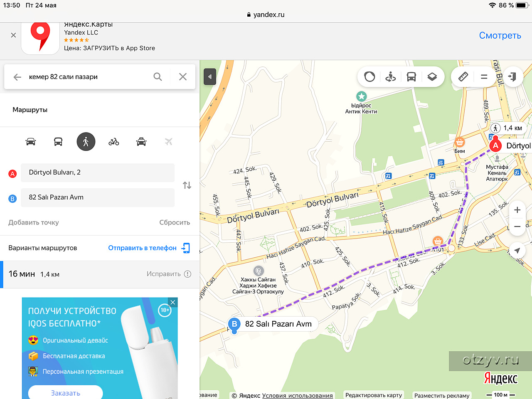The height and width of the screenshot is (399, 532).
Task: Click the 1,4 км route distance badge
Action: tap(507, 128)
